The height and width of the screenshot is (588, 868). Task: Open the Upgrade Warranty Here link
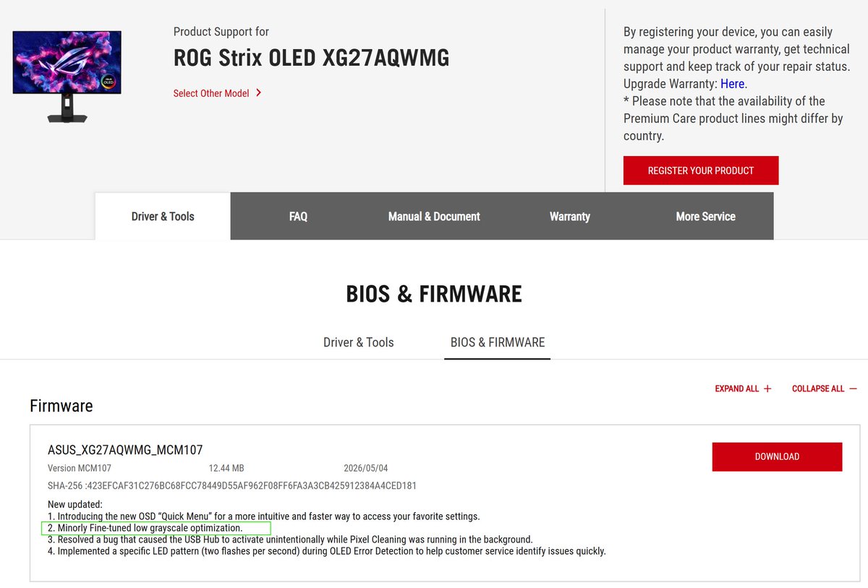tap(732, 84)
